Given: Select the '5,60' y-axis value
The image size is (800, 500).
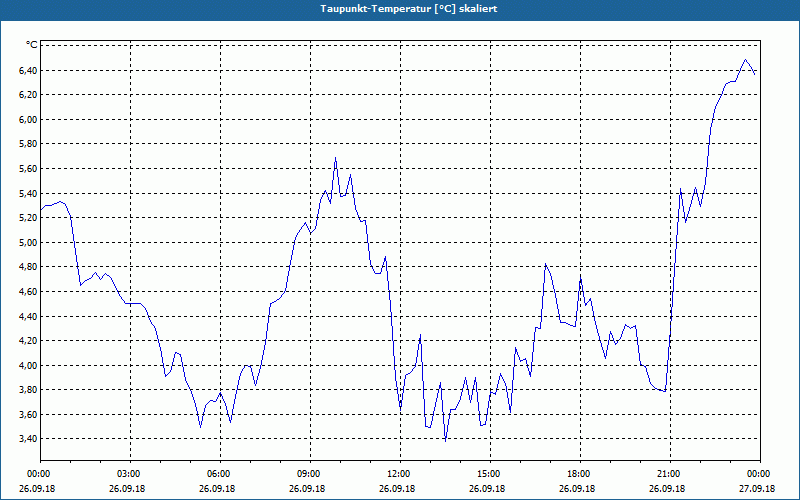Looking at the screenshot, I should pyautogui.click(x=28, y=168).
